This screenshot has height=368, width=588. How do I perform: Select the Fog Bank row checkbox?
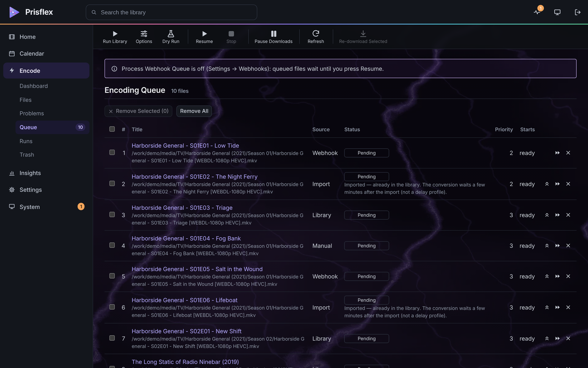112,245
